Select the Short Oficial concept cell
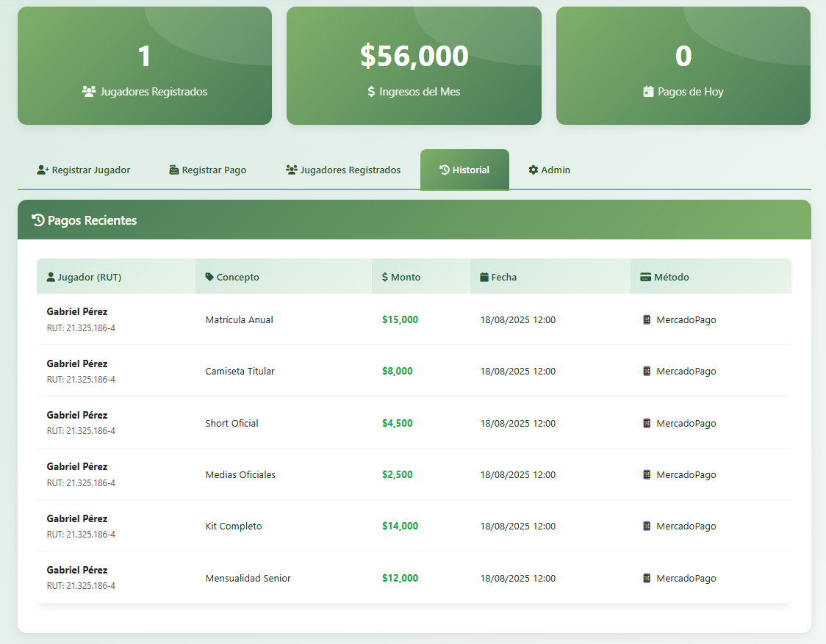Screen dimensions: 826x644 click(x=231, y=423)
